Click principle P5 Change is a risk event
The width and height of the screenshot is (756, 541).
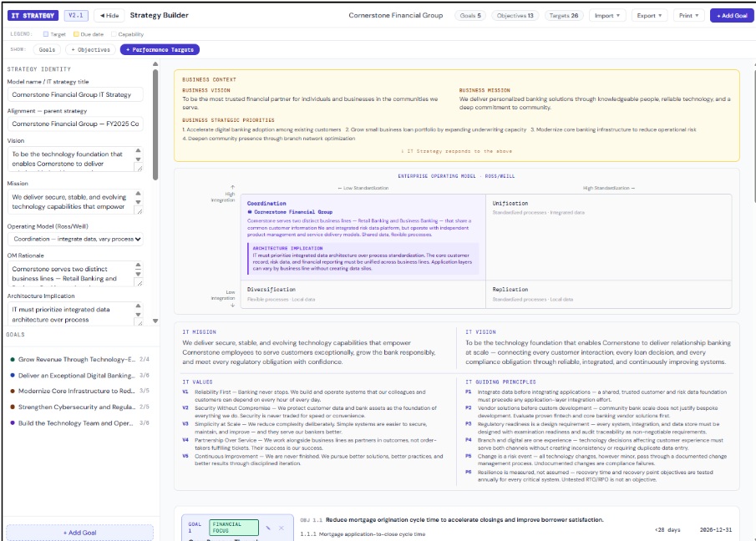pyautogui.click(x=597, y=459)
